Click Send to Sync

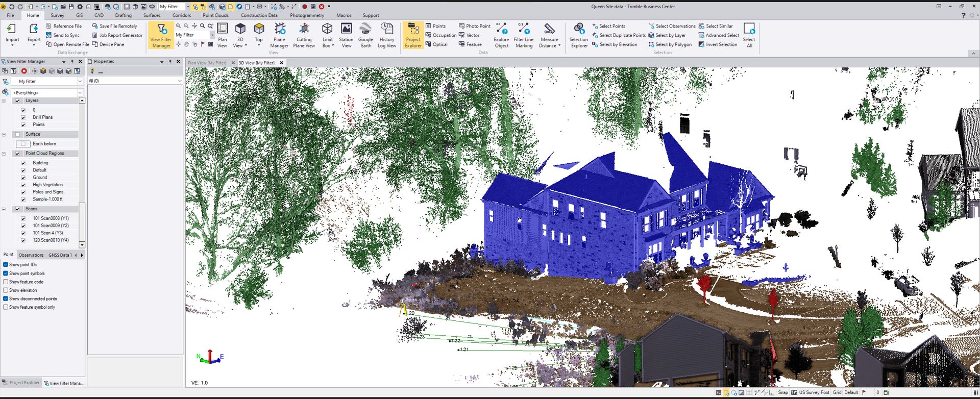62,35
